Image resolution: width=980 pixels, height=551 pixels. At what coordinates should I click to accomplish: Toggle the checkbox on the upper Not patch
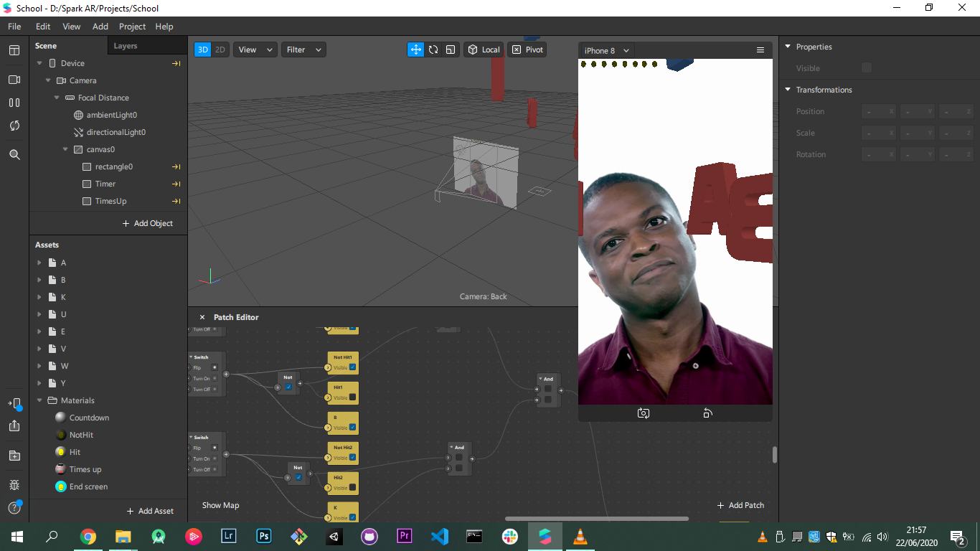pyautogui.click(x=288, y=387)
